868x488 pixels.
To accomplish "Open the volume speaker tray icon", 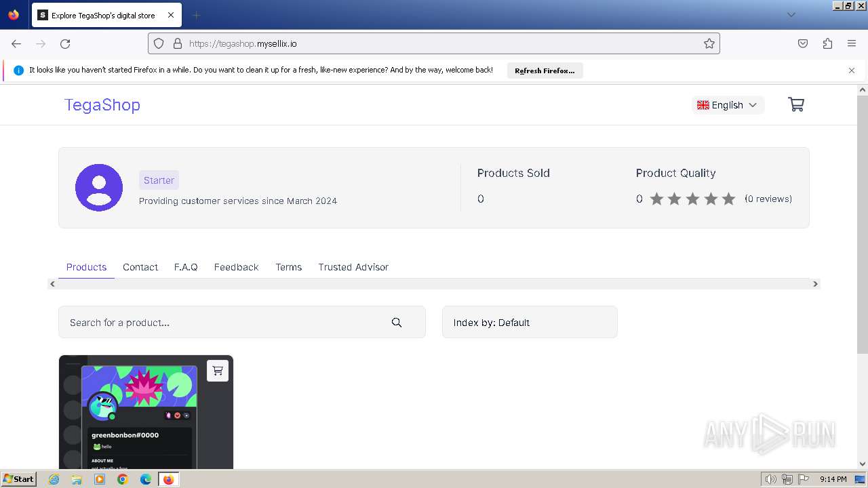I will coord(771,479).
